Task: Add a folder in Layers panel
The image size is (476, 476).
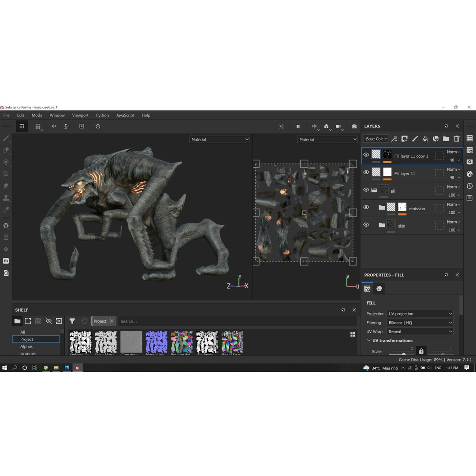Action: coord(446,139)
